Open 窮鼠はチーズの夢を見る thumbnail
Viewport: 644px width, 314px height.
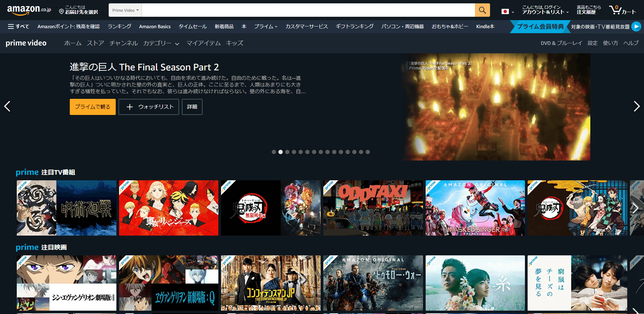click(x=577, y=283)
